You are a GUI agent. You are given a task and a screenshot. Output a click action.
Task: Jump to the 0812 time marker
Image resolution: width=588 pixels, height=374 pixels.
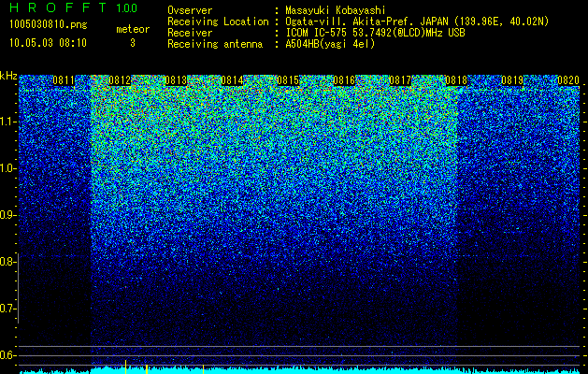(x=120, y=80)
